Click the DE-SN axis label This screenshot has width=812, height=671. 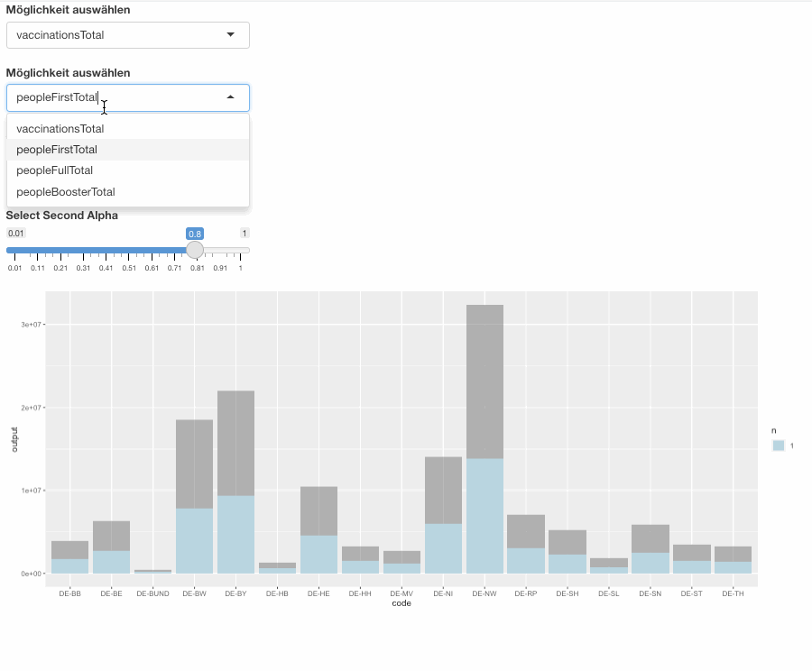coord(651,593)
